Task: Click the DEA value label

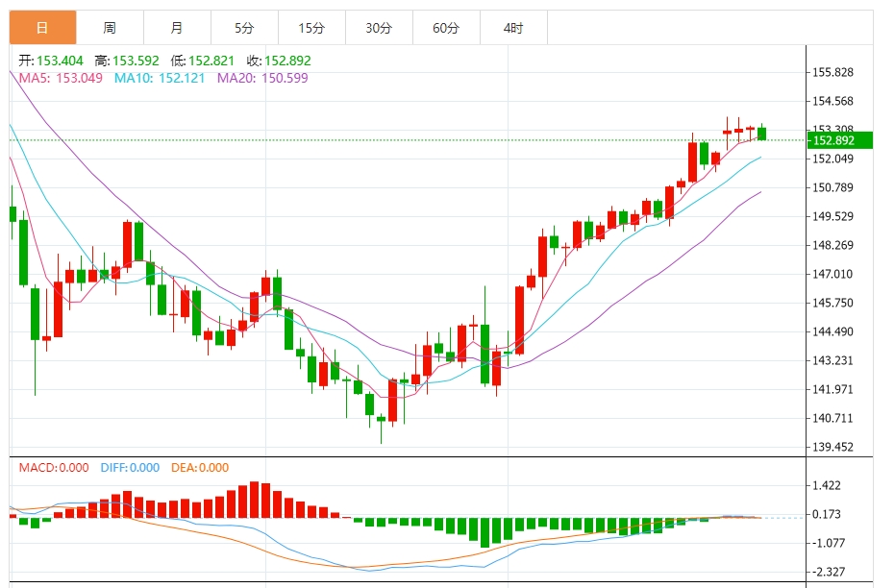Action: pyautogui.click(x=200, y=468)
